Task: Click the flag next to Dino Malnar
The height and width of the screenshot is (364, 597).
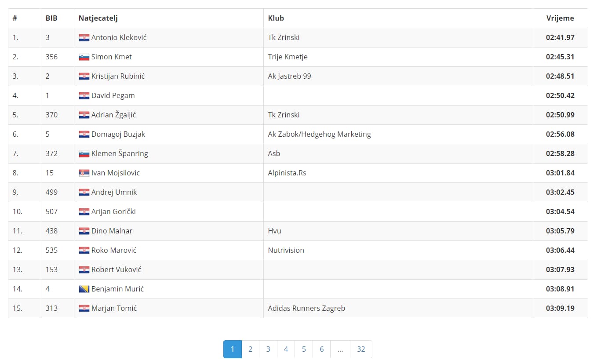Action: [x=84, y=231]
